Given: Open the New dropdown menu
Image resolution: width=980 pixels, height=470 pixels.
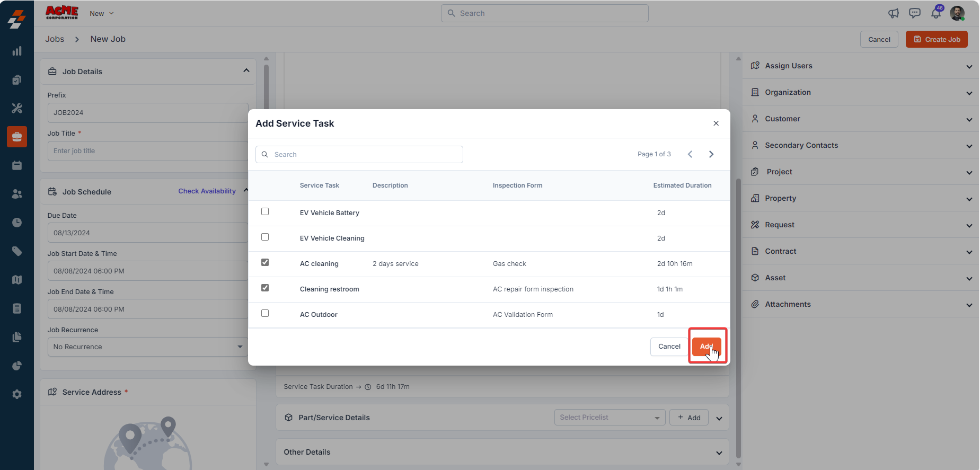Looking at the screenshot, I should click(x=101, y=13).
